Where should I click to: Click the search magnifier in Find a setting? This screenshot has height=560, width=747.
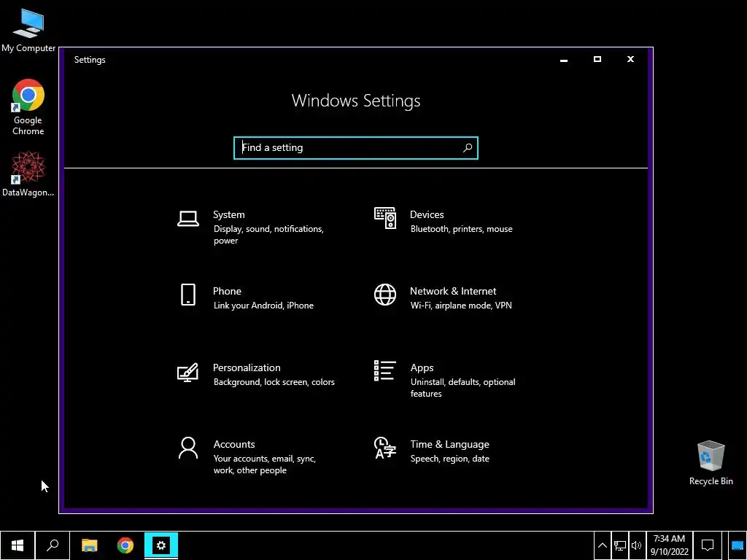tap(468, 147)
